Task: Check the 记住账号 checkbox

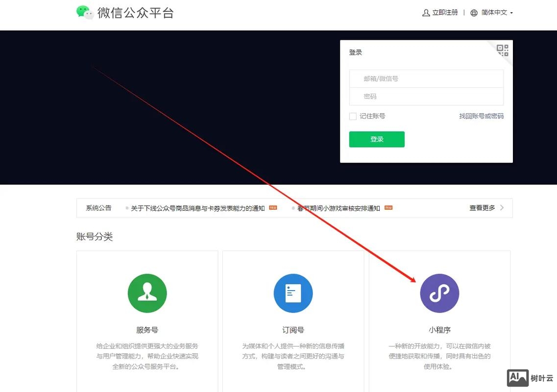Action: (x=352, y=116)
